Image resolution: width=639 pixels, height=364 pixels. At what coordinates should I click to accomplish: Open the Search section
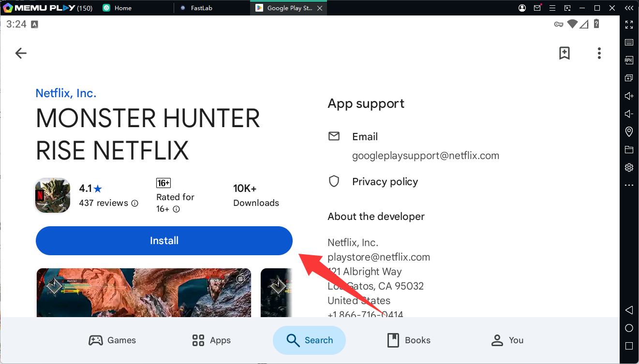309,340
